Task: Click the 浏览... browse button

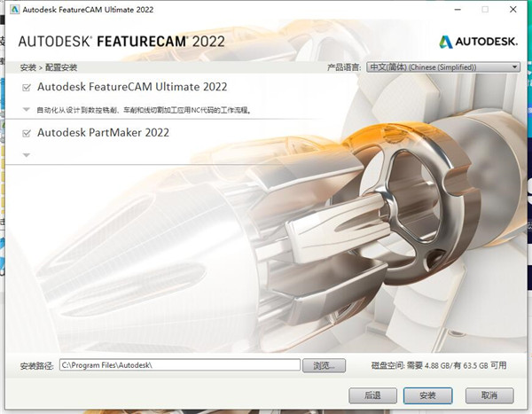Action: coord(324,365)
